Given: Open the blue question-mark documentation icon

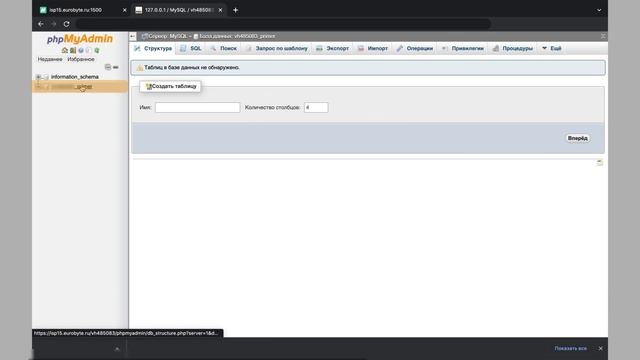Looking at the screenshot, I should tap(81, 50).
